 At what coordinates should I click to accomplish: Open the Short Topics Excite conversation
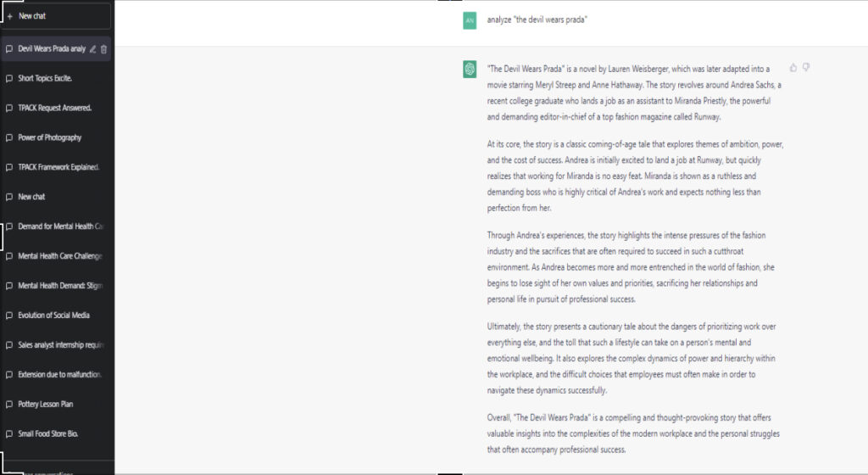coord(56,78)
